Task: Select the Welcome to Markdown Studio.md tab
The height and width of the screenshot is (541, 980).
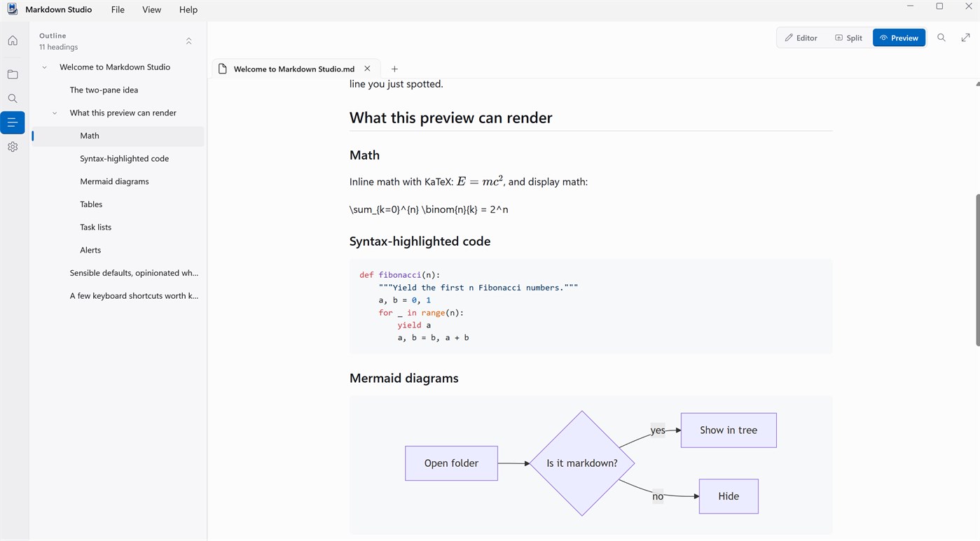Action: point(296,69)
